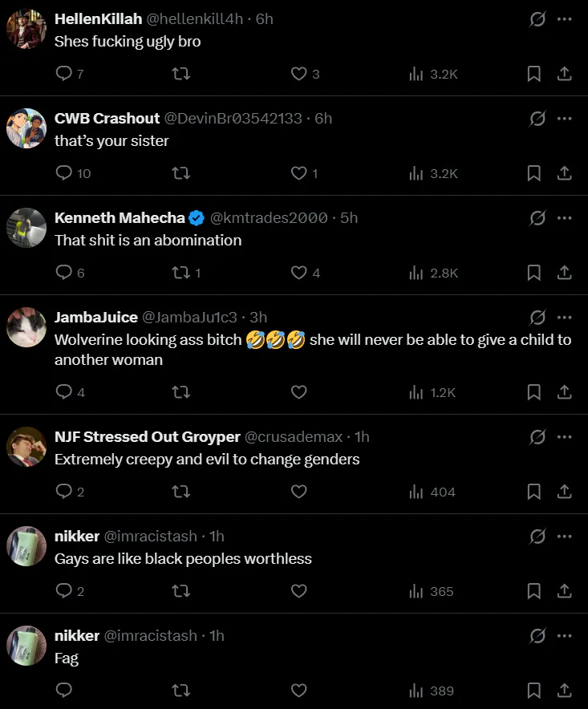Bookmark the NJF Stressed Out Groyper post
Screen dimensions: 588x709
coord(533,492)
